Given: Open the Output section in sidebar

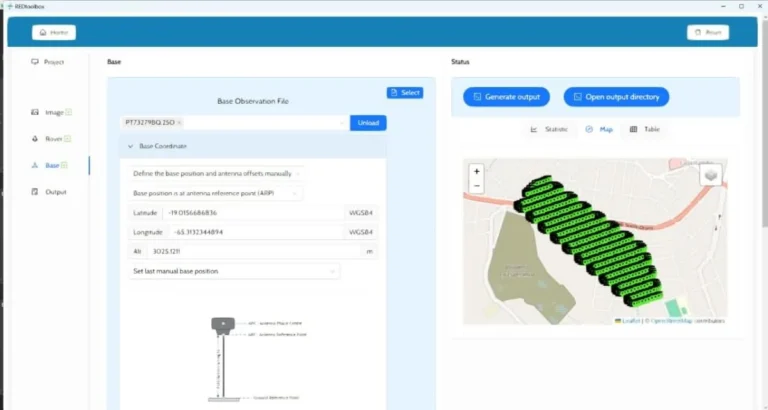Looking at the screenshot, I should pos(48,192).
